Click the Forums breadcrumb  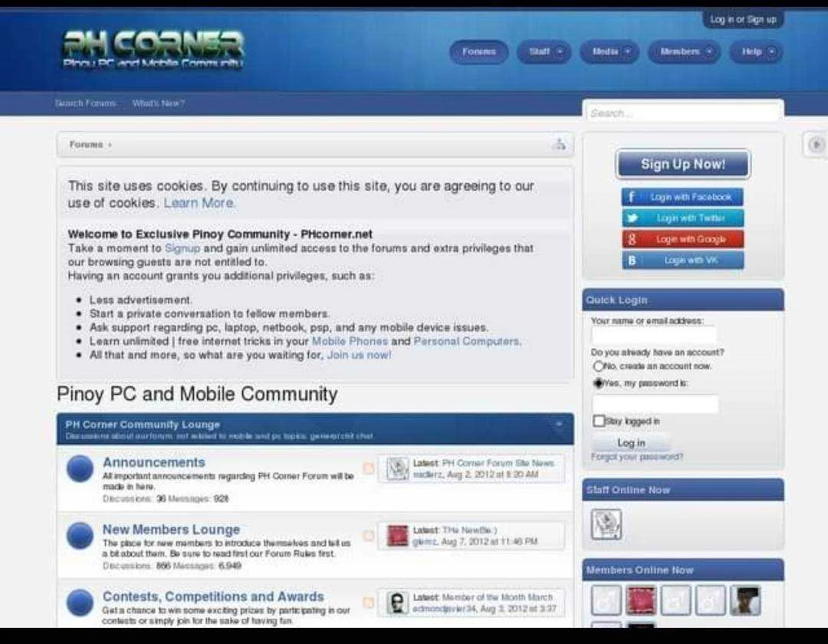click(86, 144)
